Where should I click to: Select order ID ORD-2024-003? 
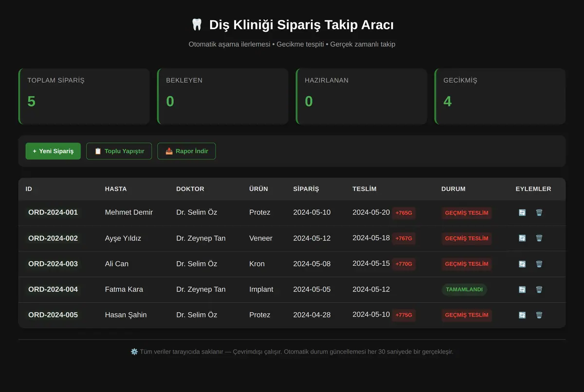point(53,264)
